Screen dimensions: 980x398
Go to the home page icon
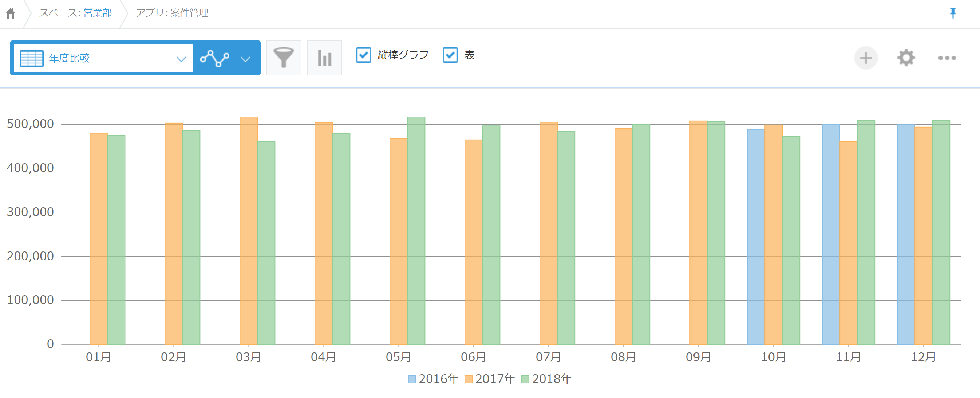coord(11,14)
